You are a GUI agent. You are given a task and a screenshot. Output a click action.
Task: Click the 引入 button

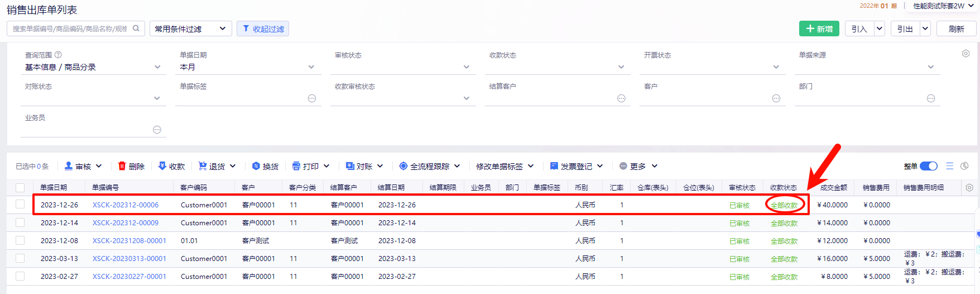[x=859, y=29]
